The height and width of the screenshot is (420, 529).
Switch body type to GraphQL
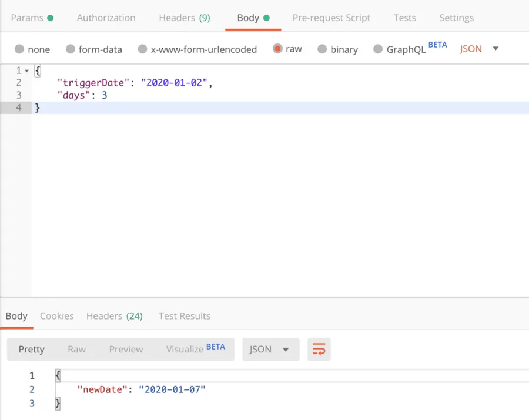378,49
